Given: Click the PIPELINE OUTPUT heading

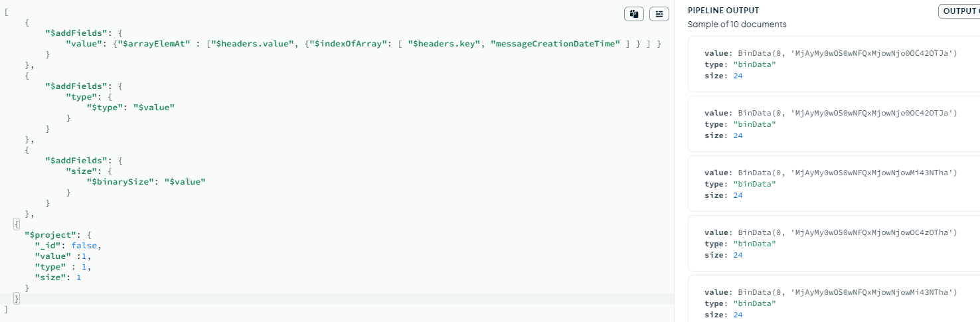Looking at the screenshot, I should pos(723,11).
